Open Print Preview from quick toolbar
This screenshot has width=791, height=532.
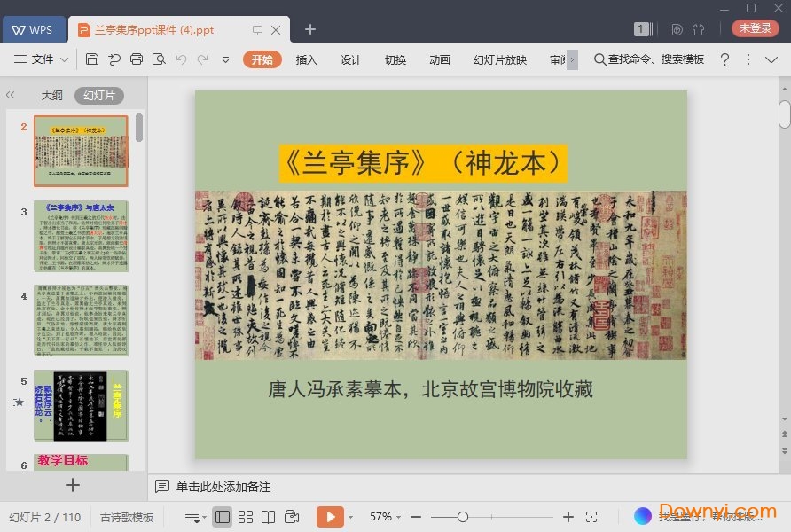(159, 59)
